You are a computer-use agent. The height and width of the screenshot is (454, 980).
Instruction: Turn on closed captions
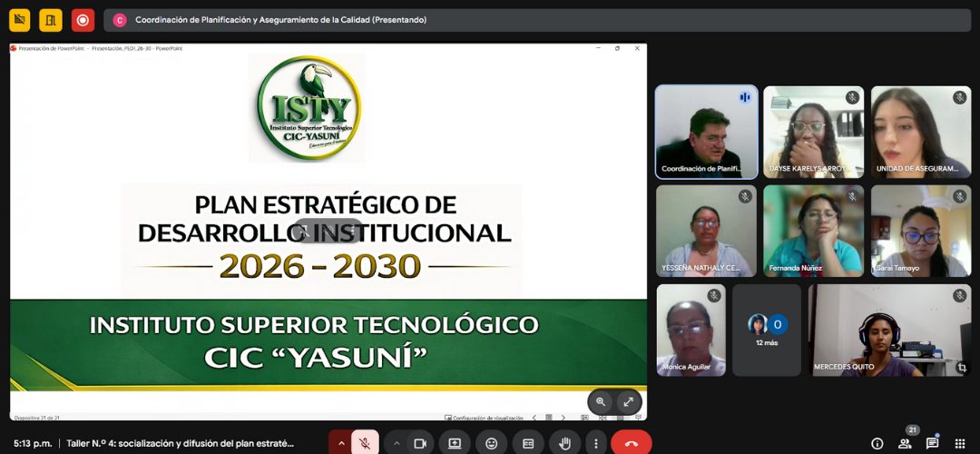click(x=528, y=443)
